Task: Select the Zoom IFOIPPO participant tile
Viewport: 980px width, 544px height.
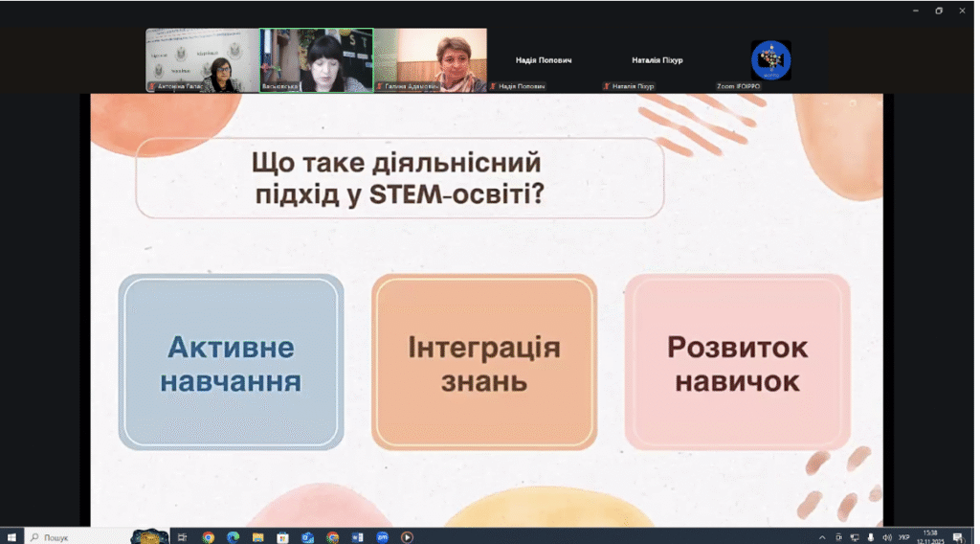Action: (x=770, y=60)
